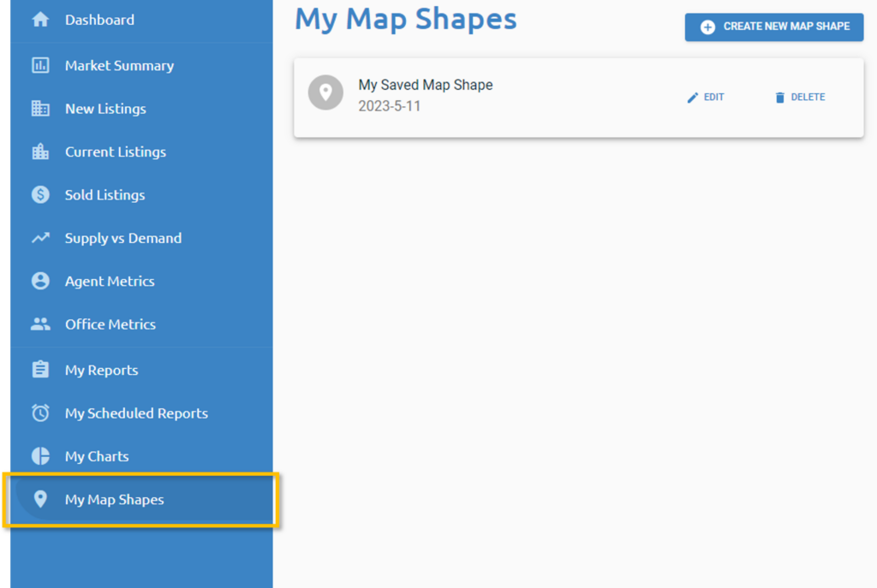Screen dimensions: 877x588
Task: Click the Market Summary chart icon
Action: [40, 65]
